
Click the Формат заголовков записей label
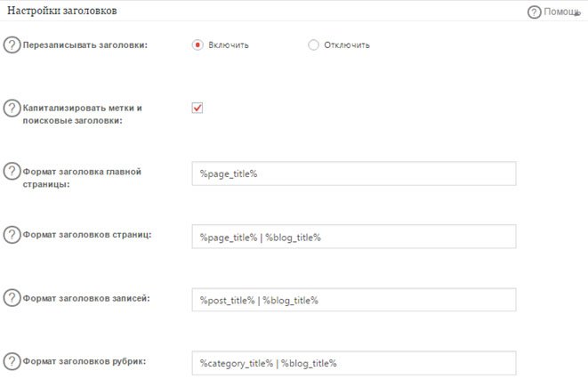pyautogui.click(x=86, y=298)
